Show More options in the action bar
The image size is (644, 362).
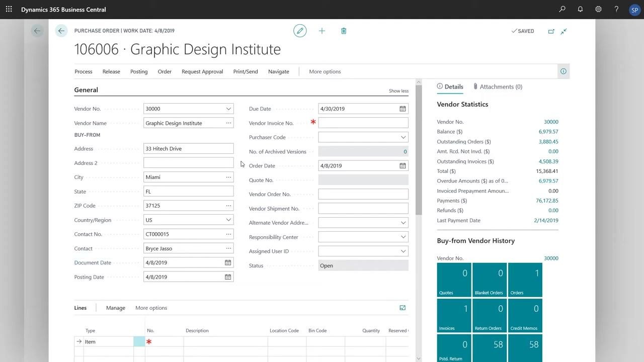click(x=325, y=71)
